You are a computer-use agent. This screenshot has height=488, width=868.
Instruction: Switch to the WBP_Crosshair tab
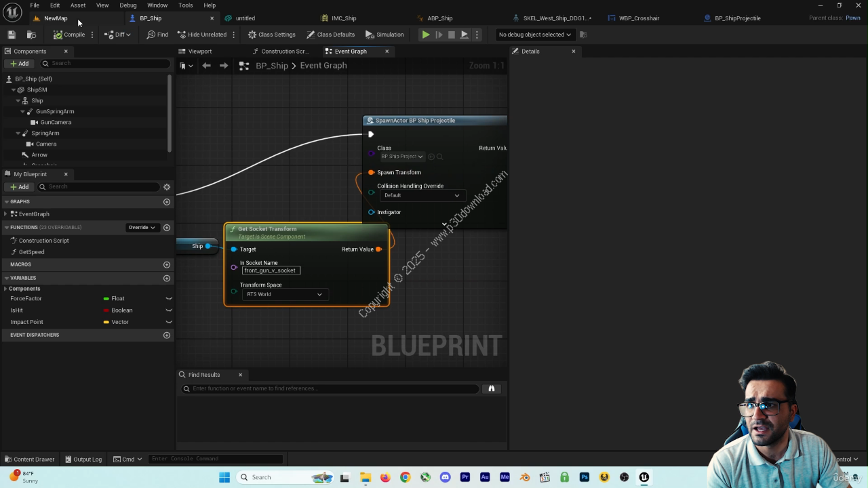pos(639,18)
